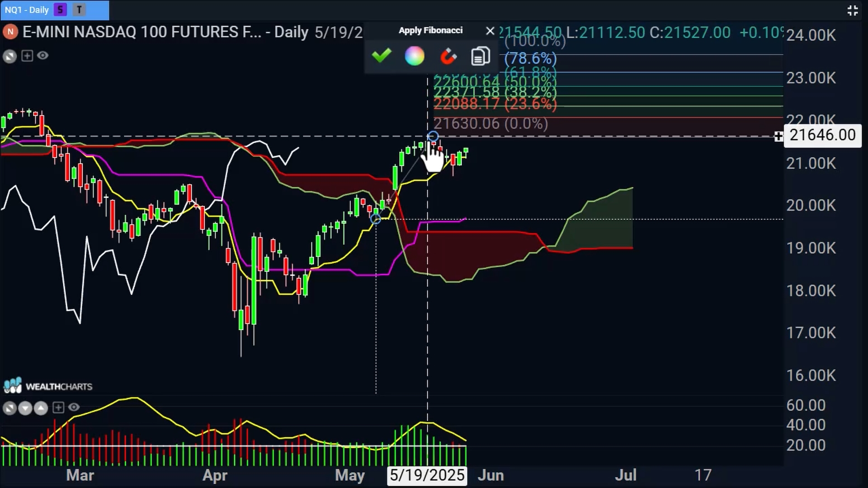Move the indicator panel down with the down arrow
Viewport: 868px width, 488px height.
tap(25, 408)
